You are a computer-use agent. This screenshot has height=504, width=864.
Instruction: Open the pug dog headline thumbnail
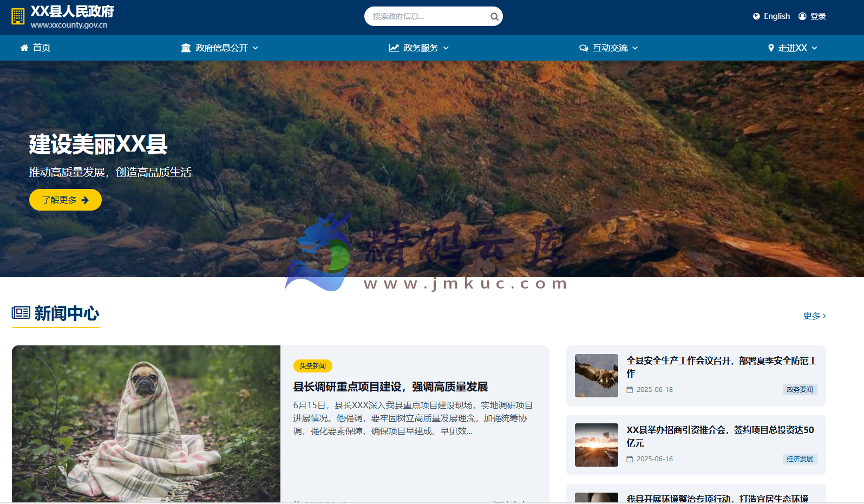coord(146,424)
